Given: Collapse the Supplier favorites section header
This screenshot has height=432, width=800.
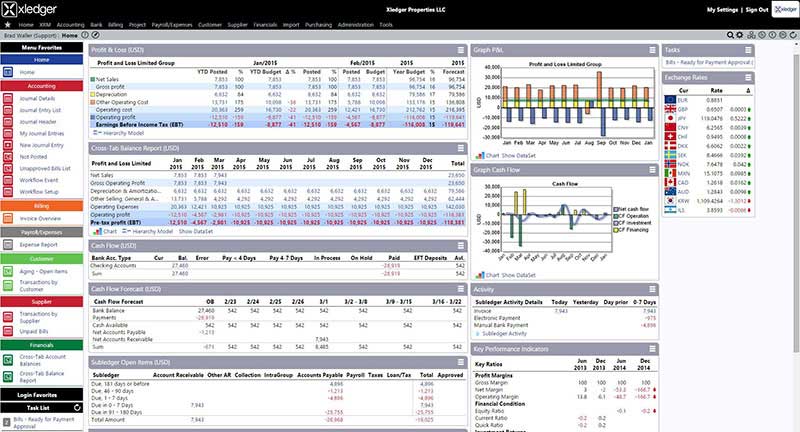Looking at the screenshot, I should [42, 301].
